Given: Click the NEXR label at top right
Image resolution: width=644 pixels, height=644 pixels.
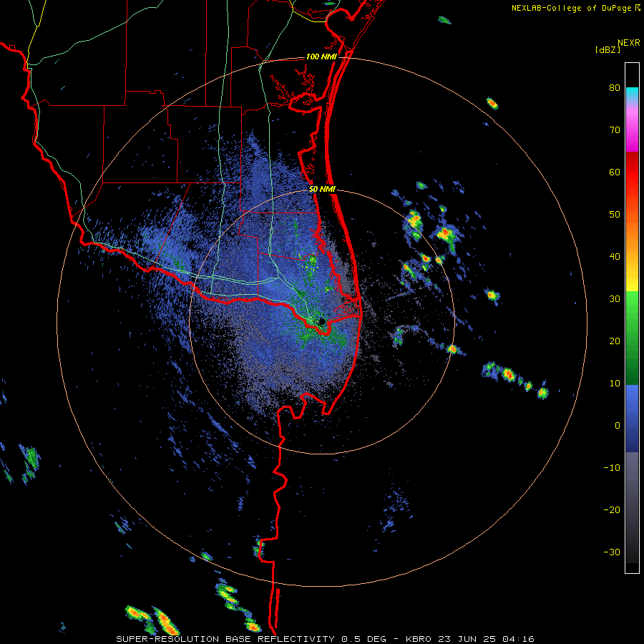Looking at the screenshot, I should click(629, 43).
